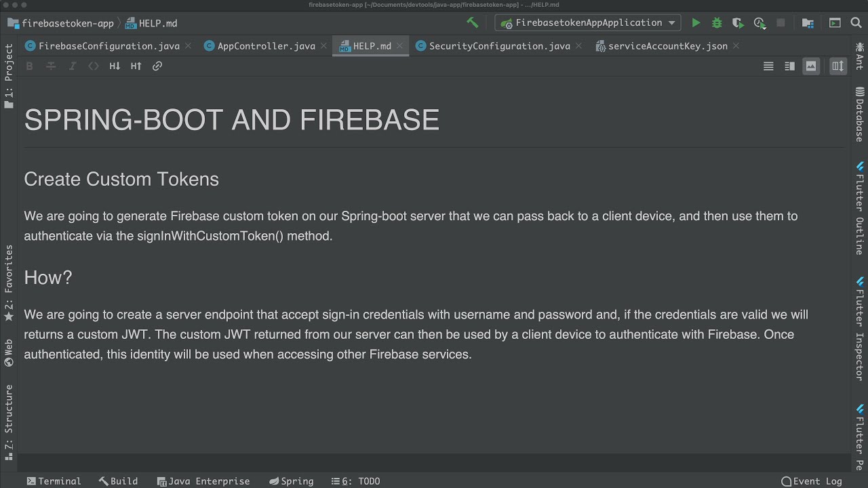Screen dimensions: 868x488
Task: Insert code span with angle-brackets icon
Action: (x=94, y=66)
